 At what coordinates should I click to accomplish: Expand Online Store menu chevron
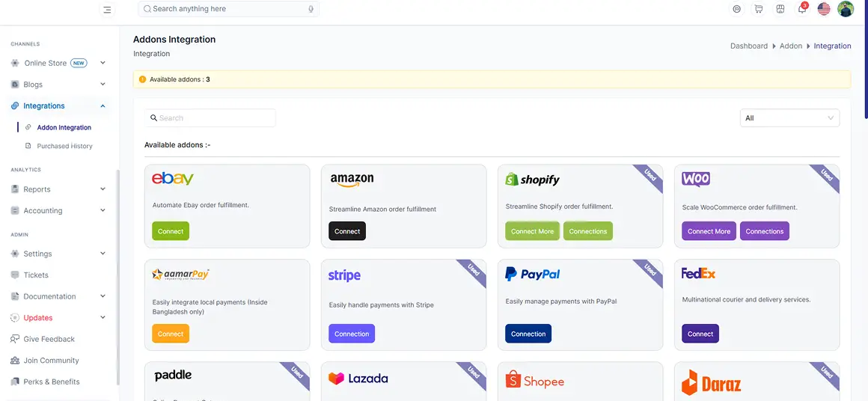tap(103, 63)
